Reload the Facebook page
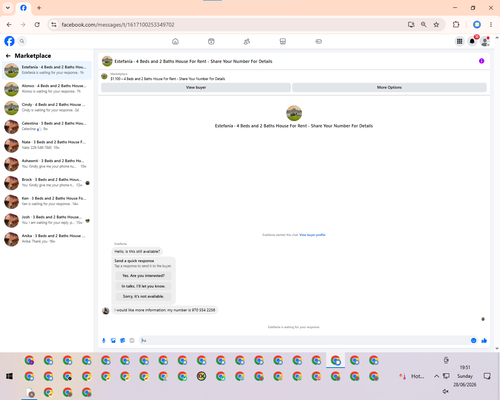The image size is (500, 400). tap(37, 25)
